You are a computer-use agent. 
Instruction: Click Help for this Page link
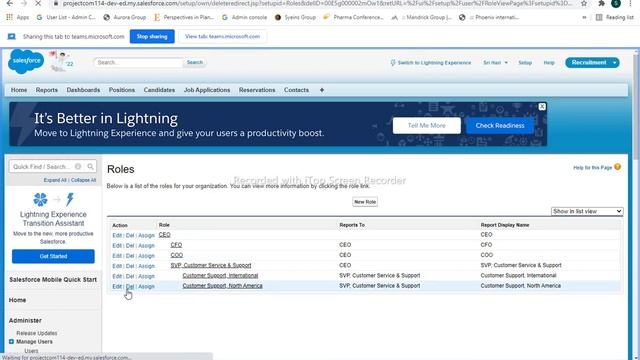coord(592,167)
